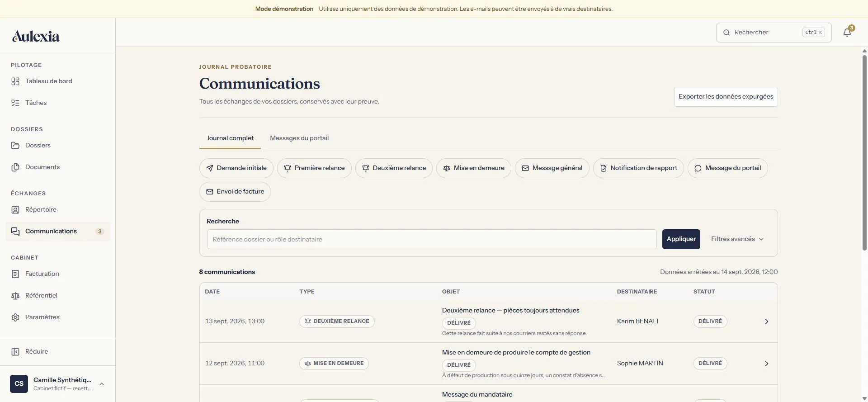
Task: Select the Communications unread count badge
Action: tap(100, 232)
